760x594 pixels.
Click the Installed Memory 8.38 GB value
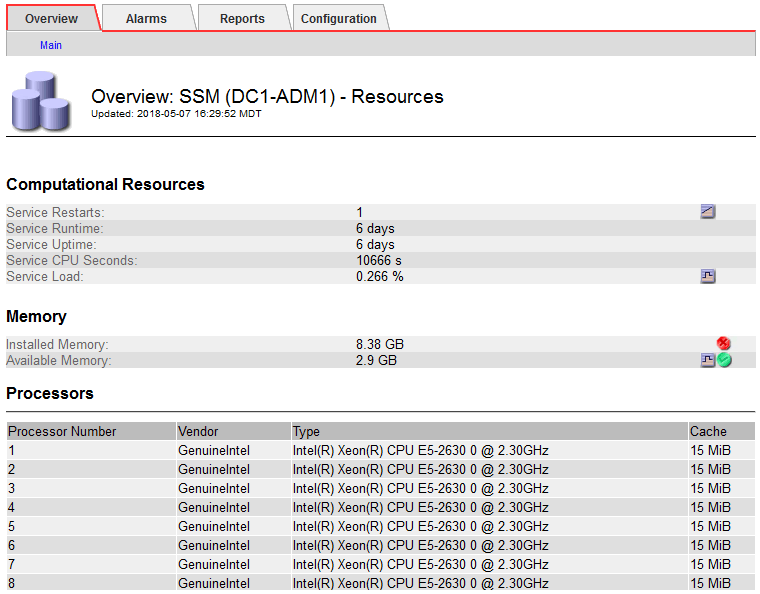(x=380, y=344)
